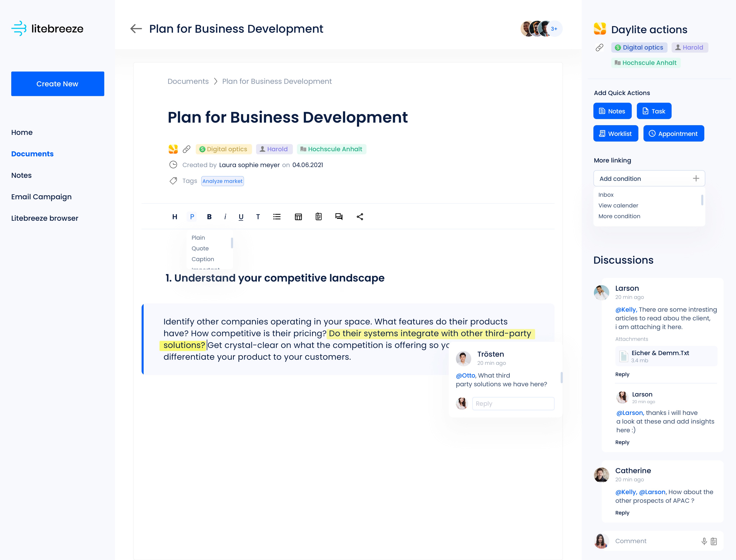Click the link icon in Daylite actions
The height and width of the screenshot is (560, 736).
pos(599,48)
